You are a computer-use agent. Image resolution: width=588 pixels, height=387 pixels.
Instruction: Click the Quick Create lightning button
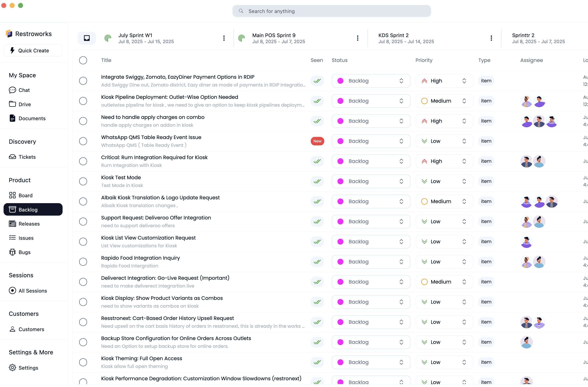[x=33, y=51]
